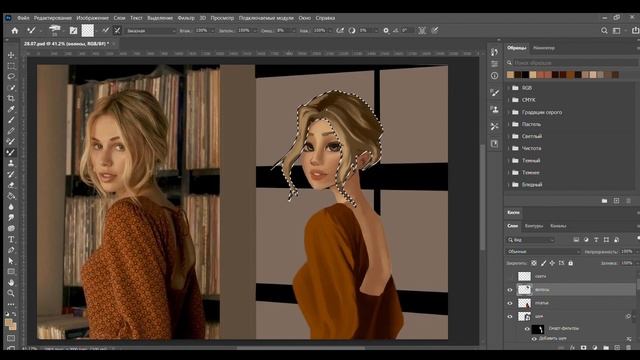Create new swatch in Swatches panel

pos(616,200)
